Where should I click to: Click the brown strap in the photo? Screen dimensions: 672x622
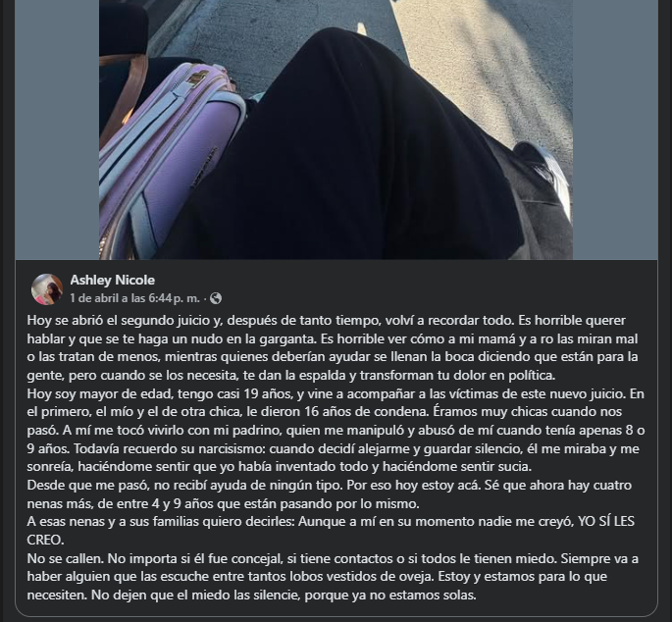click(125, 98)
